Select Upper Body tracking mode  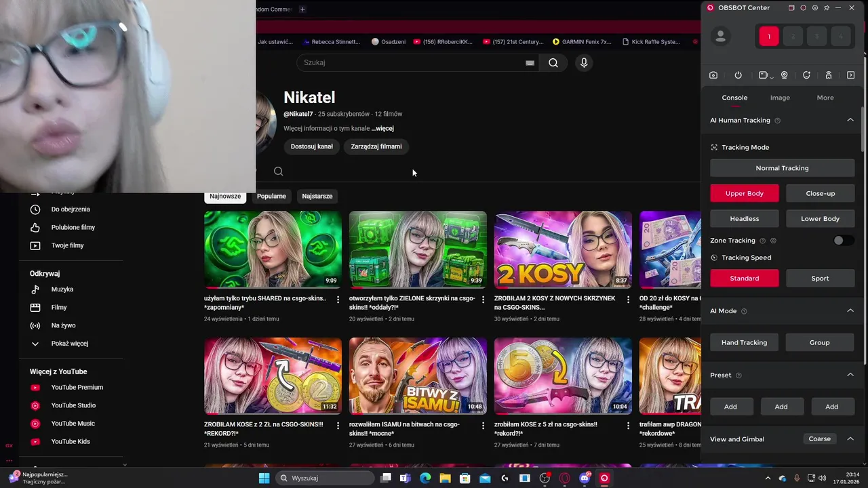(x=745, y=193)
